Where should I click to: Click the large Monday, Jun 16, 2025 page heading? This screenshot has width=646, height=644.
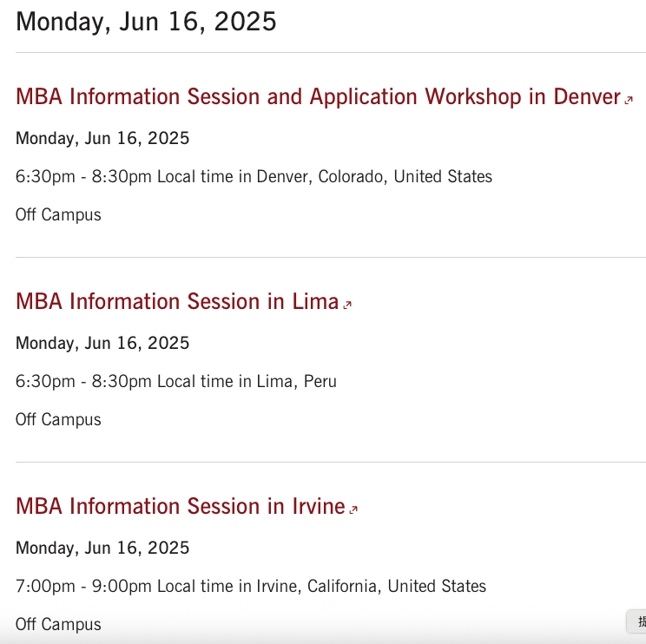coord(146,22)
